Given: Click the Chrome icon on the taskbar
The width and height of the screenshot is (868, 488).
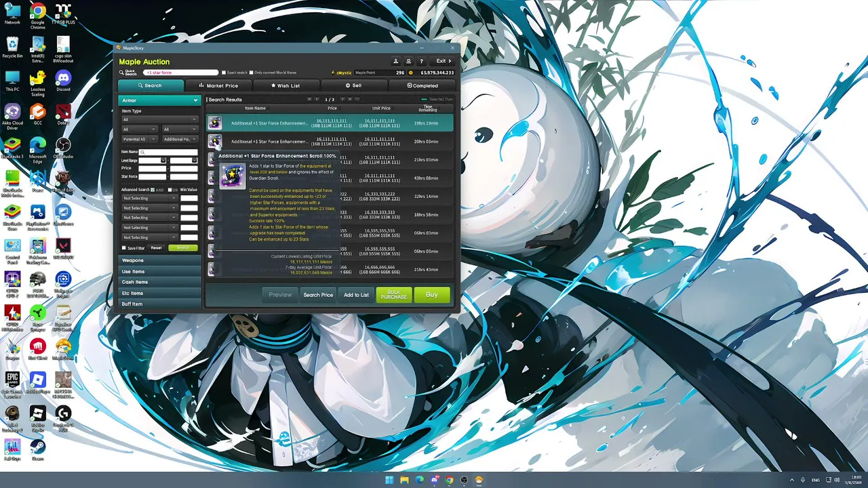Looking at the screenshot, I should click(x=449, y=480).
